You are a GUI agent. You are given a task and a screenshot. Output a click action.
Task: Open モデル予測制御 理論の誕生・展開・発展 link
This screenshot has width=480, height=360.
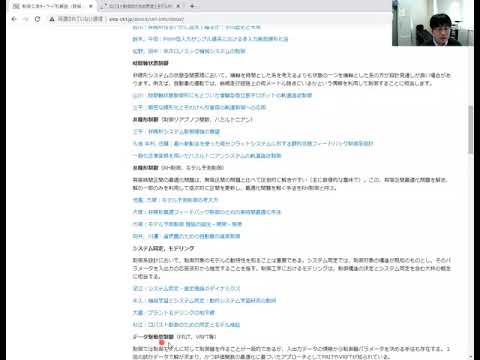pyautogui.click(x=187, y=224)
